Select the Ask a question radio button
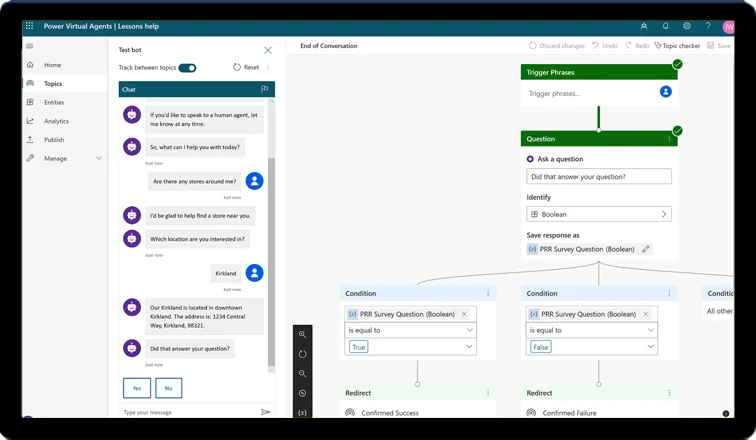 [530, 159]
